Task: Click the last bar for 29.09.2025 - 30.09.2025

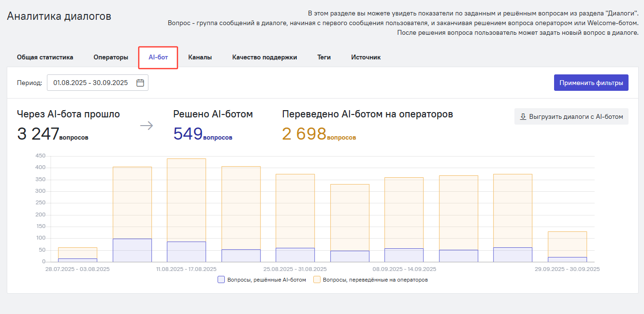Action: [567, 246]
